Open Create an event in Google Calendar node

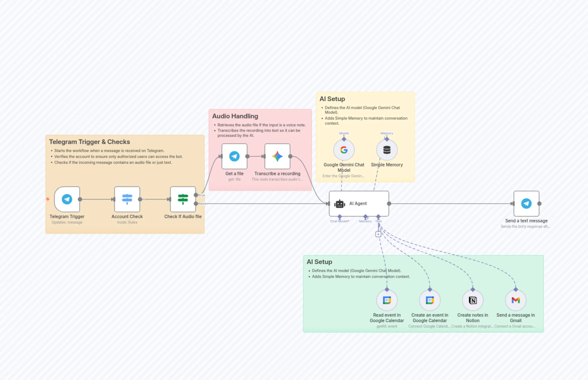pyautogui.click(x=430, y=300)
